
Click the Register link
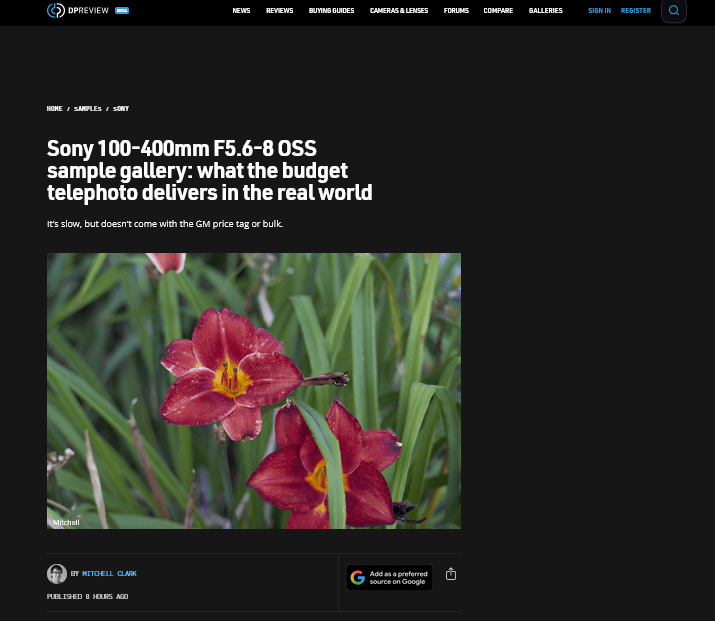click(636, 10)
